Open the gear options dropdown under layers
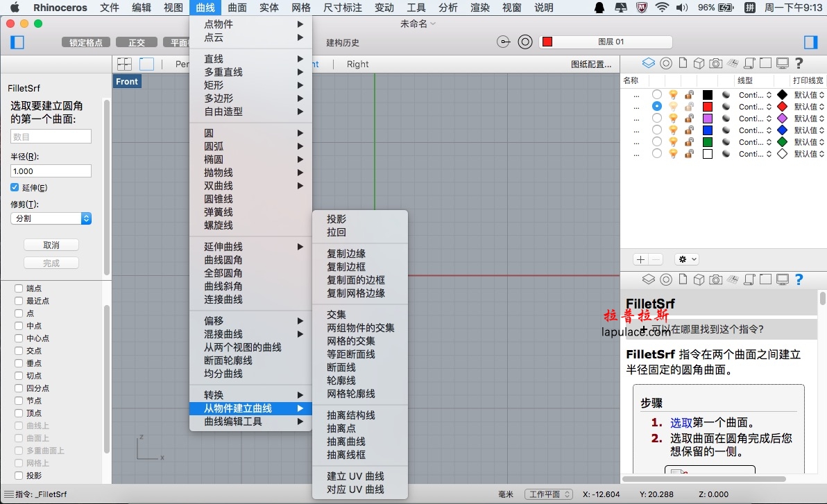 [688, 259]
